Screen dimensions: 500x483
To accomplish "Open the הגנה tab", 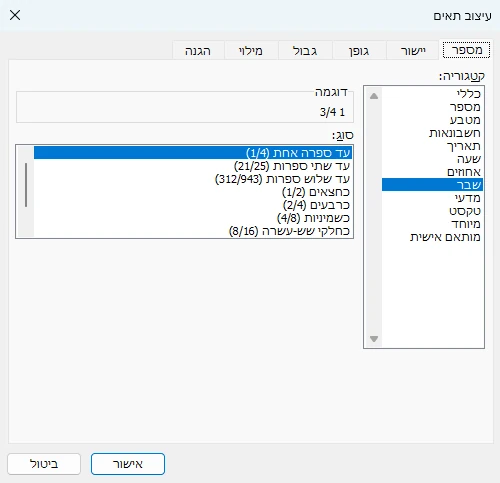I will coord(198,51).
